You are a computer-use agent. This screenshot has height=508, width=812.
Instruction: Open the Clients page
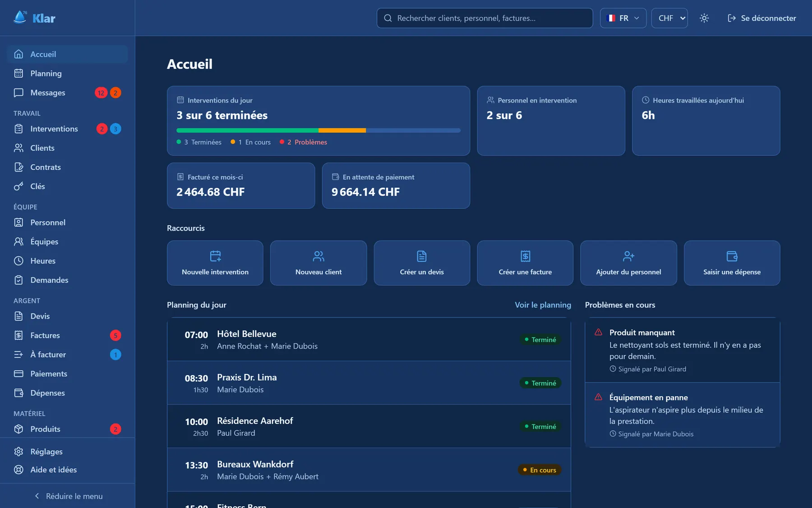pos(67,148)
